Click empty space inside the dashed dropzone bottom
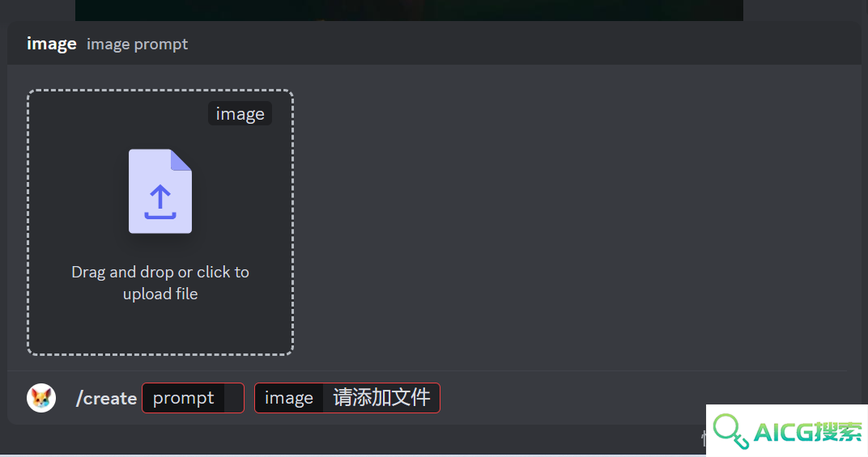The height and width of the screenshot is (457, 868). point(160,329)
